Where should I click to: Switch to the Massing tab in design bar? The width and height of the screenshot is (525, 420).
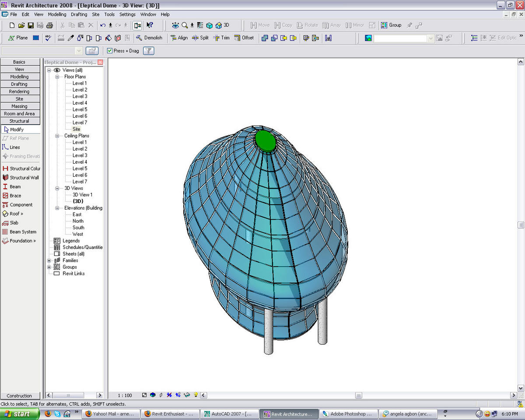click(20, 106)
